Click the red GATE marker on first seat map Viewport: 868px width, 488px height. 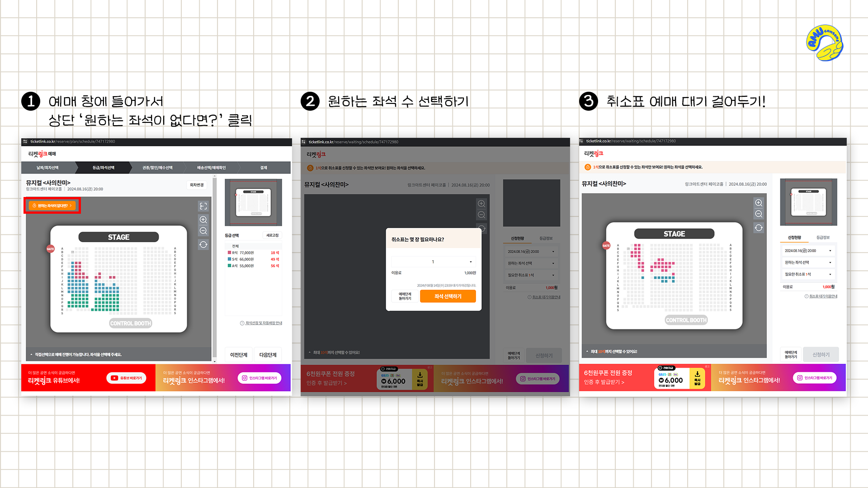[50, 249]
